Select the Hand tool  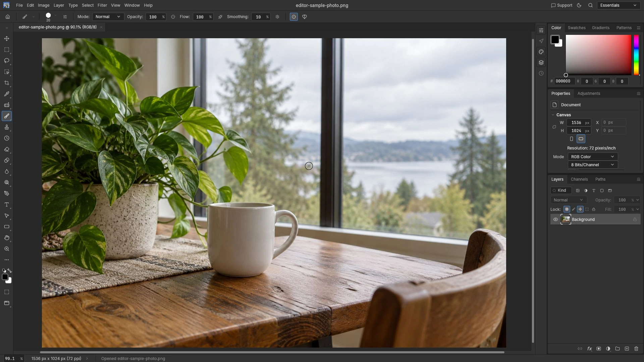(7, 238)
